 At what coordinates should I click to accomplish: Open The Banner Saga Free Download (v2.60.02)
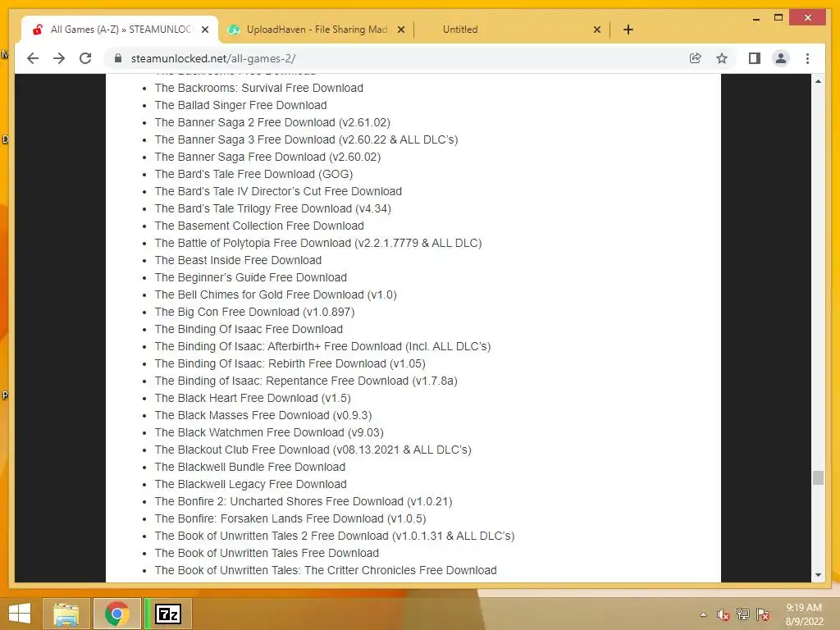point(268,157)
